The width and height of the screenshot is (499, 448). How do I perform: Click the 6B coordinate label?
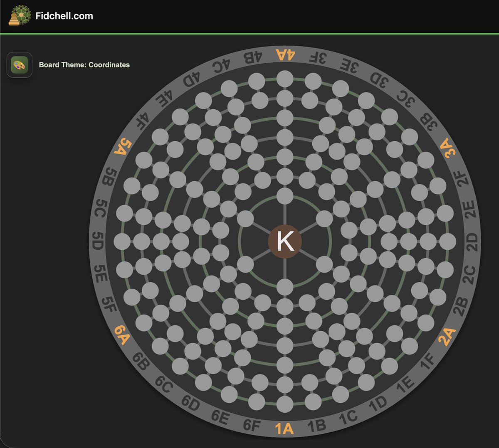141,361
